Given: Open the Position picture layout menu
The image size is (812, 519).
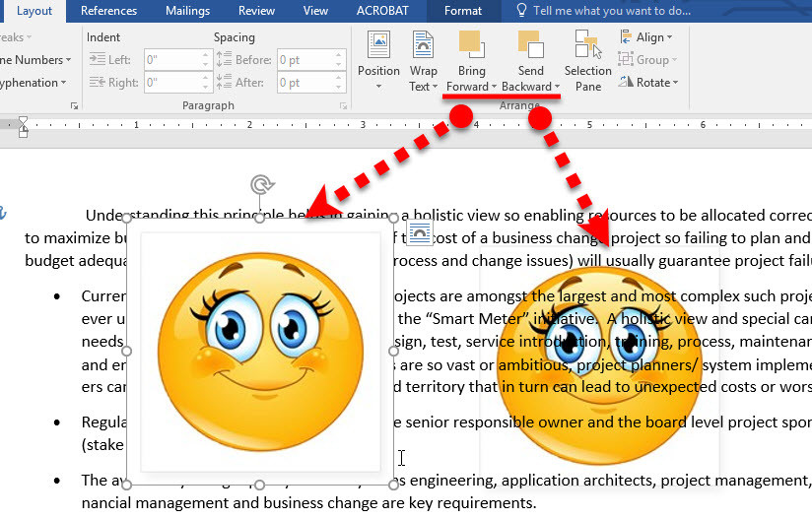Looking at the screenshot, I should pyautogui.click(x=378, y=60).
